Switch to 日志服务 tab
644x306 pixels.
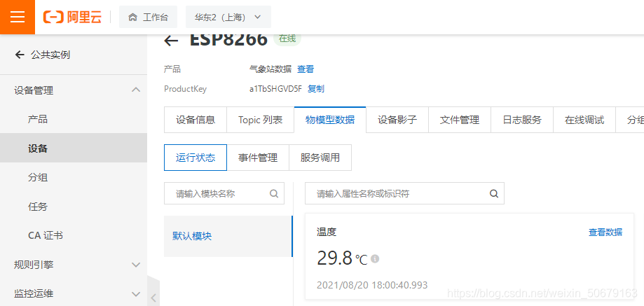(522, 120)
